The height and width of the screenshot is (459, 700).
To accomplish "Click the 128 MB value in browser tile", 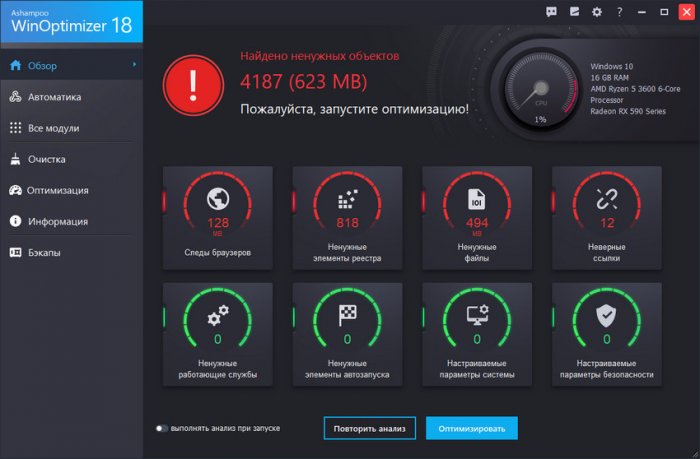I will [218, 225].
